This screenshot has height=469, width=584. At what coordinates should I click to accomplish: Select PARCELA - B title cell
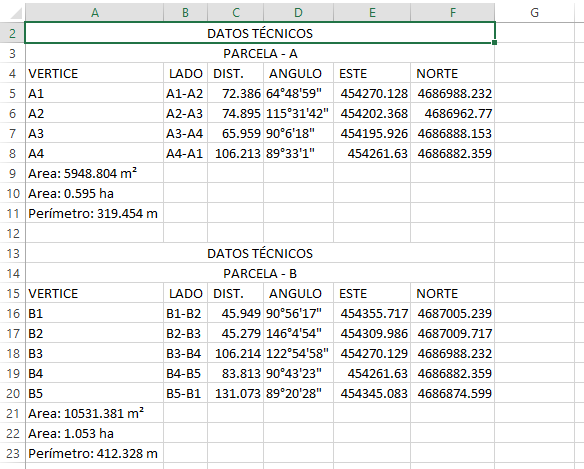pyautogui.click(x=260, y=273)
